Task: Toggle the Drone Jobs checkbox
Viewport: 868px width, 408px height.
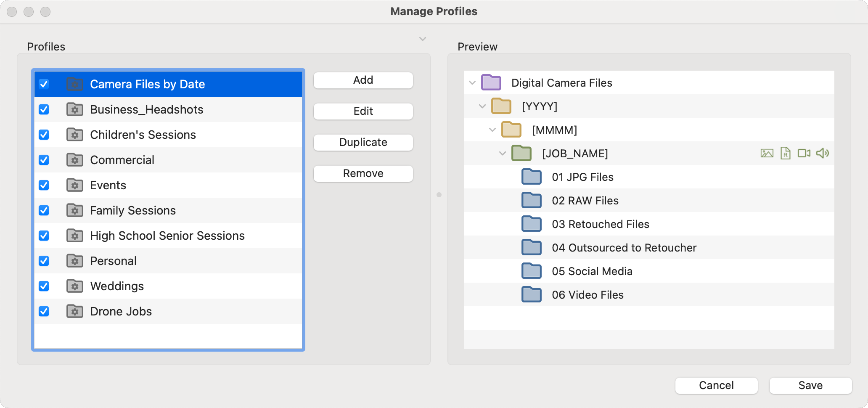Action: coord(44,312)
